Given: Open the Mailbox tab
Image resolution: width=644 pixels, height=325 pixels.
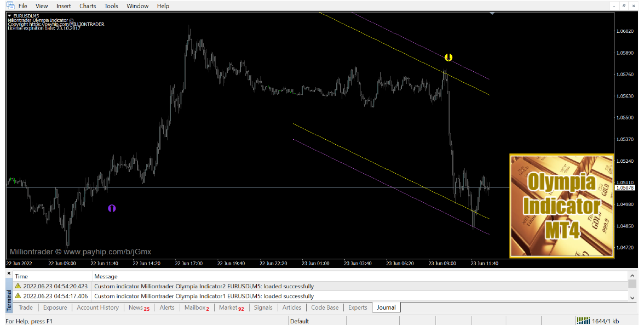Looking at the screenshot, I should click(x=197, y=307).
